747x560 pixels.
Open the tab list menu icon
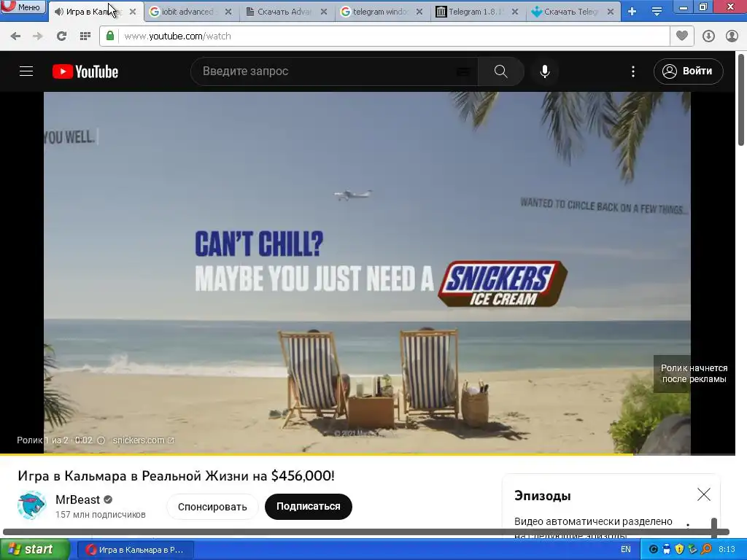click(657, 12)
